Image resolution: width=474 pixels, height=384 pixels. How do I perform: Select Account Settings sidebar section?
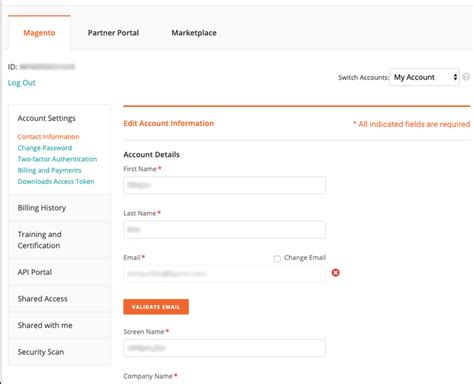point(47,118)
